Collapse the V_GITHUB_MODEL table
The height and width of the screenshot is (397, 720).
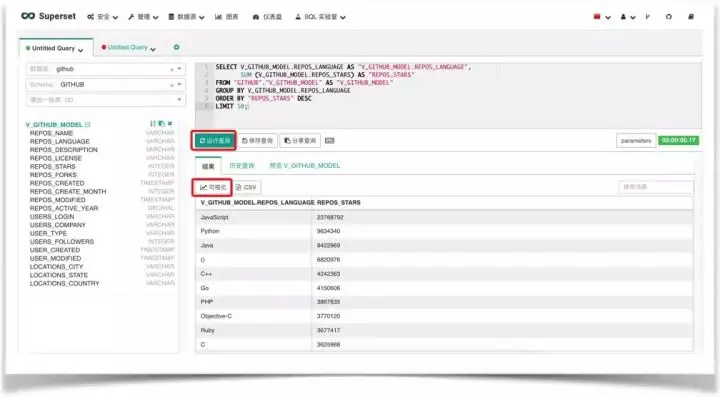pos(87,124)
